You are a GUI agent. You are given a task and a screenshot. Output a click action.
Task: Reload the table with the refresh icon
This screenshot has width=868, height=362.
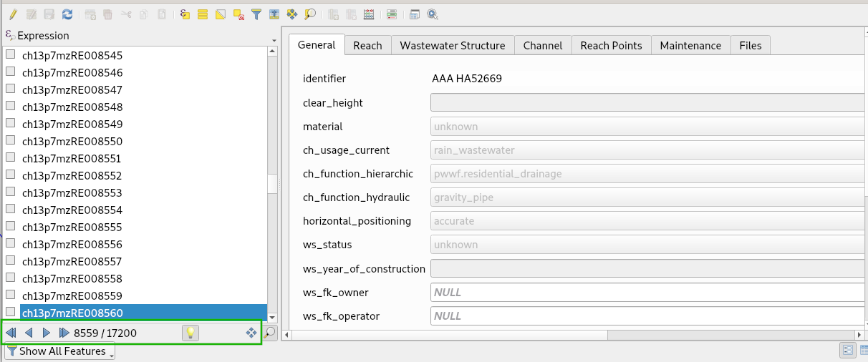pos(67,14)
